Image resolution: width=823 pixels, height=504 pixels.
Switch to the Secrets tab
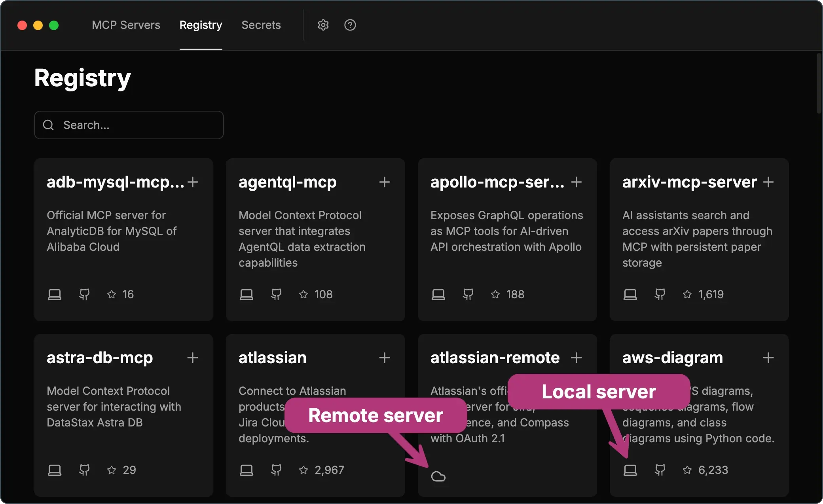(x=261, y=25)
